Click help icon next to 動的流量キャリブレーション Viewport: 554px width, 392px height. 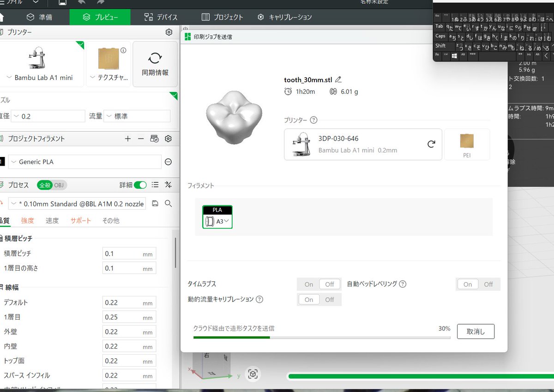click(259, 299)
